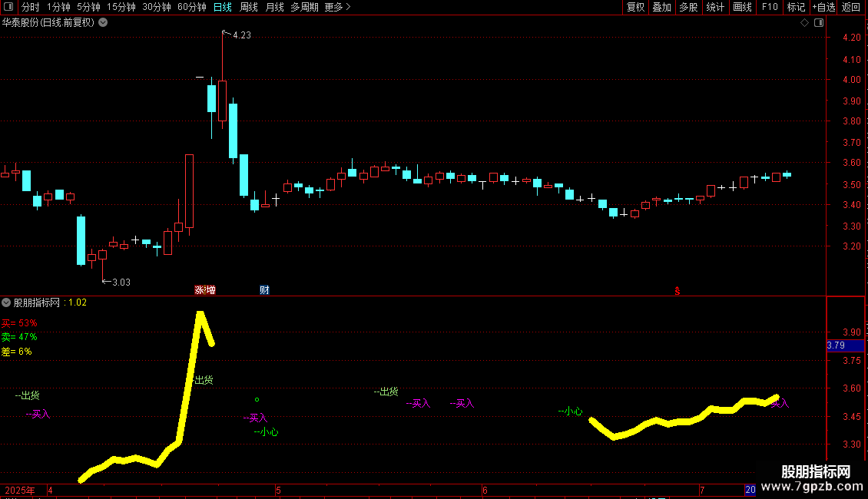868x499 pixels.
Task: Switch to 周线 weekly chart
Action: tap(249, 7)
